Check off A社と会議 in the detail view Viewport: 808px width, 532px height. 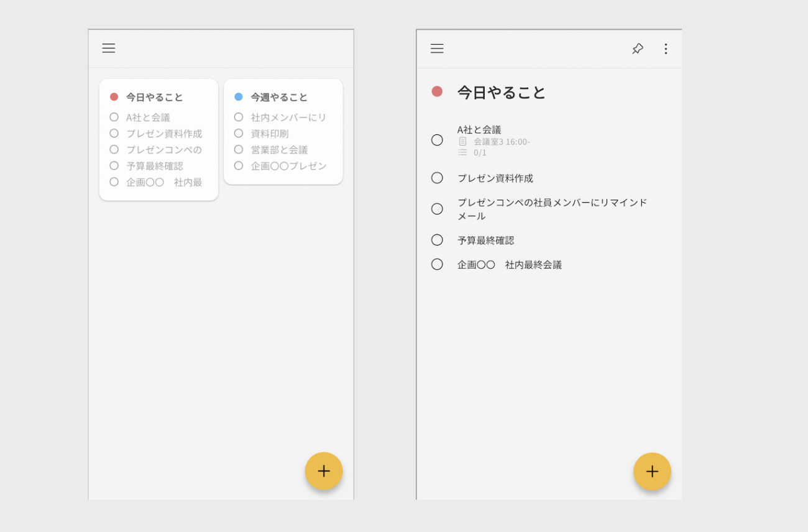point(437,140)
